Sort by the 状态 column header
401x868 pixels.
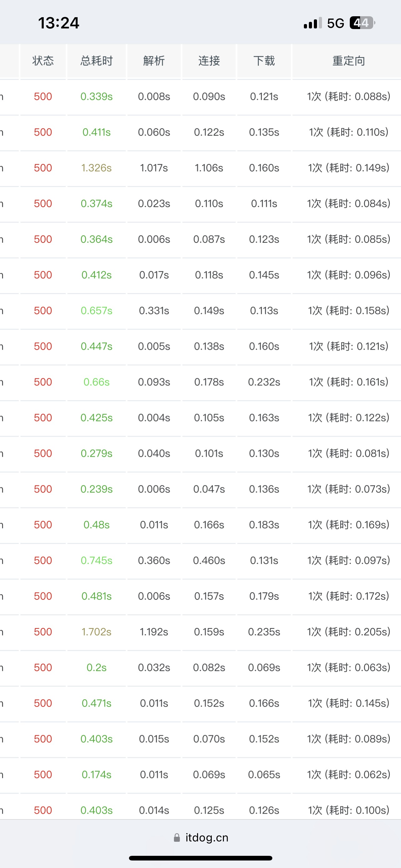coord(43,61)
